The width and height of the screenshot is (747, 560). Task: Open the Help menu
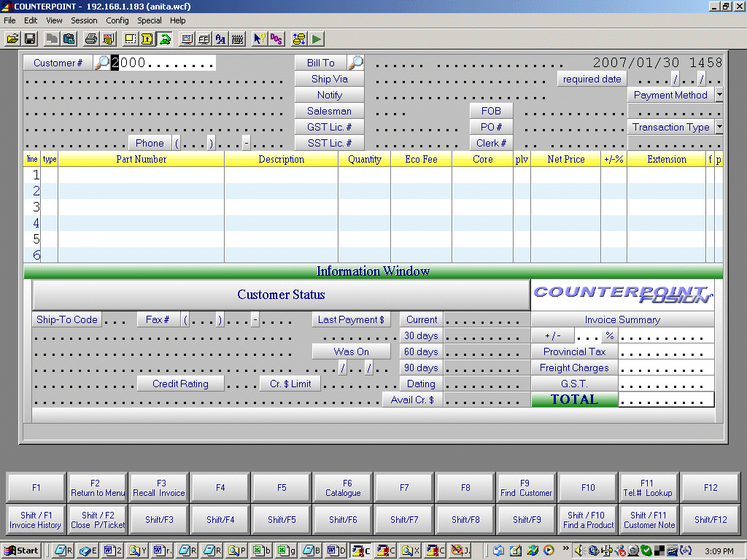coord(178,20)
